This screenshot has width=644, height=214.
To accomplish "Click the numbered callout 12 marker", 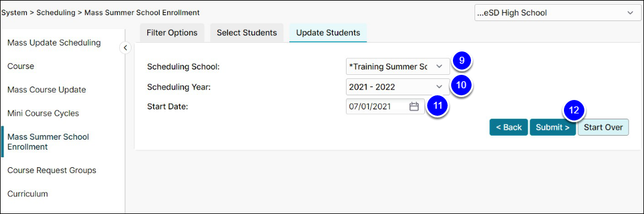I will point(574,111).
